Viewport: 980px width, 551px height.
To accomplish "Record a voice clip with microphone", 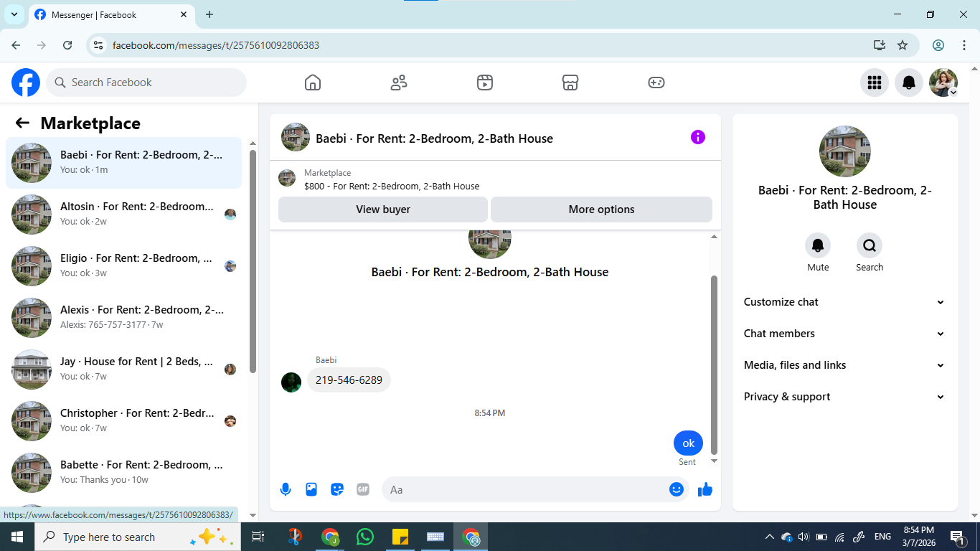I will click(286, 489).
